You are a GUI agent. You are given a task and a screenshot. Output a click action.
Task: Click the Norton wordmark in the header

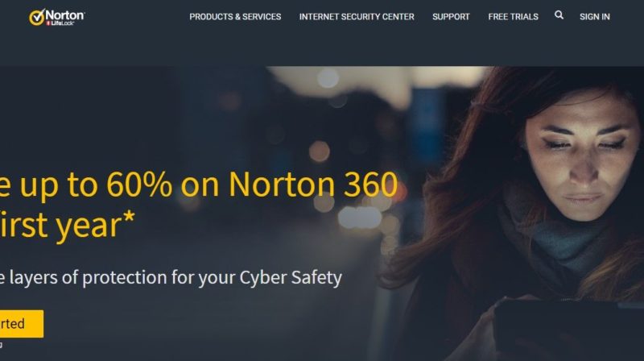pos(65,15)
